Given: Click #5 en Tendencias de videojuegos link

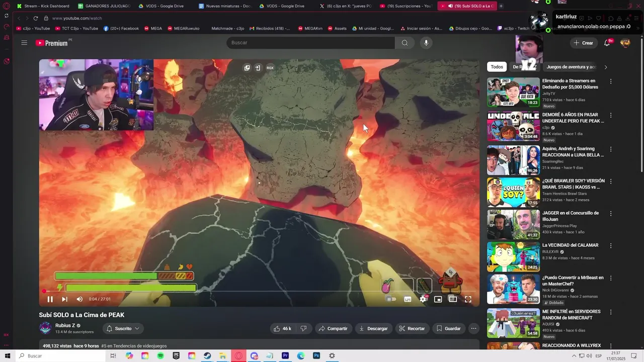Looking at the screenshot, I should click(134, 346).
